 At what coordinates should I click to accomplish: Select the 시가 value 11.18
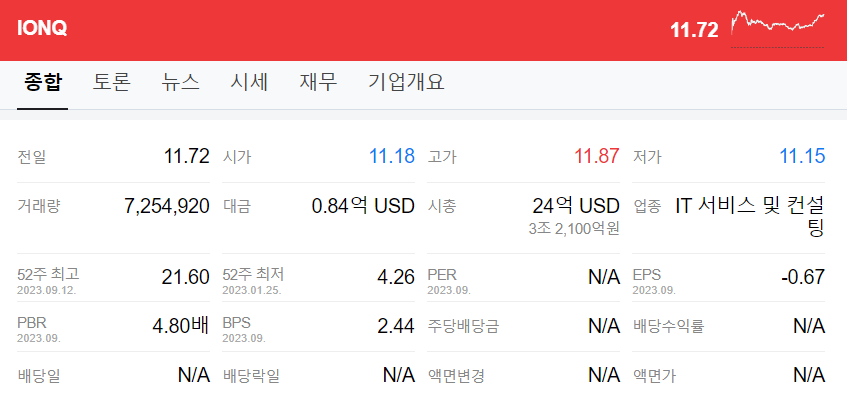[392, 157]
